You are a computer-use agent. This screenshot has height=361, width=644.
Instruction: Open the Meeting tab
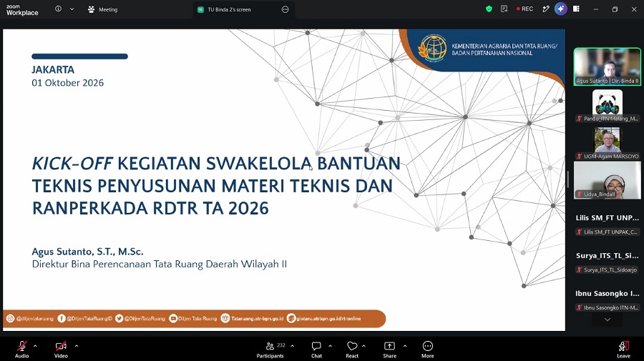click(102, 9)
